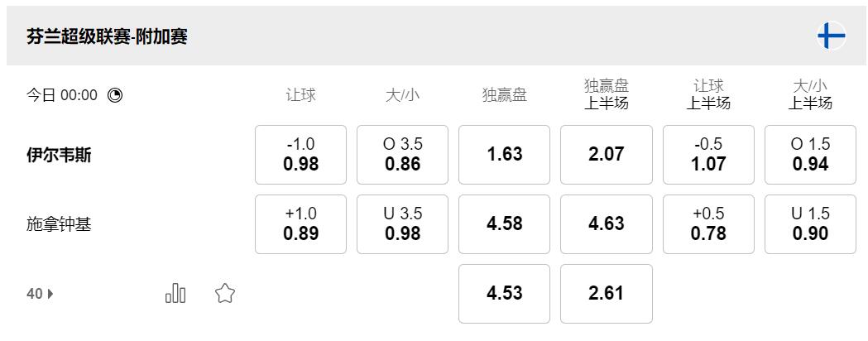The width and height of the screenshot is (868, 341).
Task: Choose first-half away win 4.63
Action: pyautogui.click(x=606, y=223)
